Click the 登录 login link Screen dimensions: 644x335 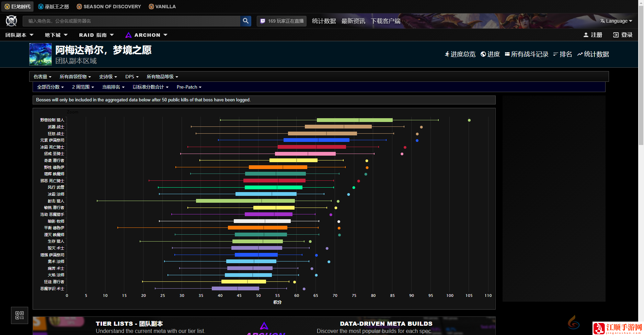pyautogui.click(x=623, y=35)
